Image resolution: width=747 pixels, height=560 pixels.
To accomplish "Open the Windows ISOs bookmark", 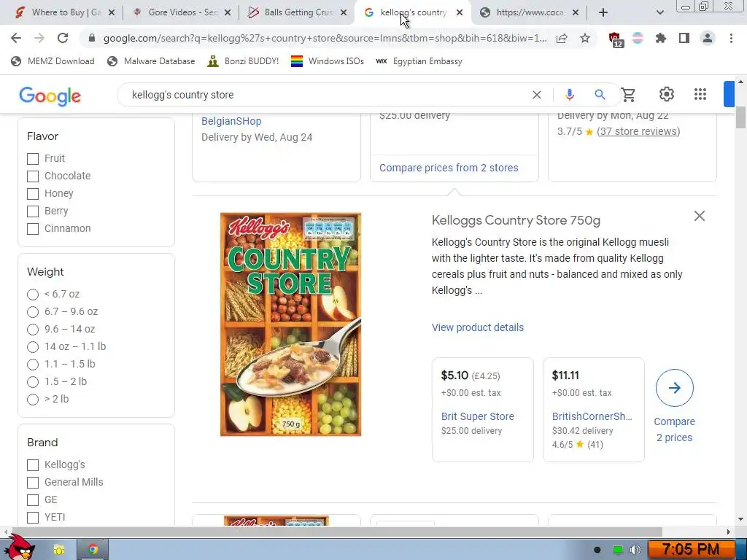I will (x=328, y=61).
